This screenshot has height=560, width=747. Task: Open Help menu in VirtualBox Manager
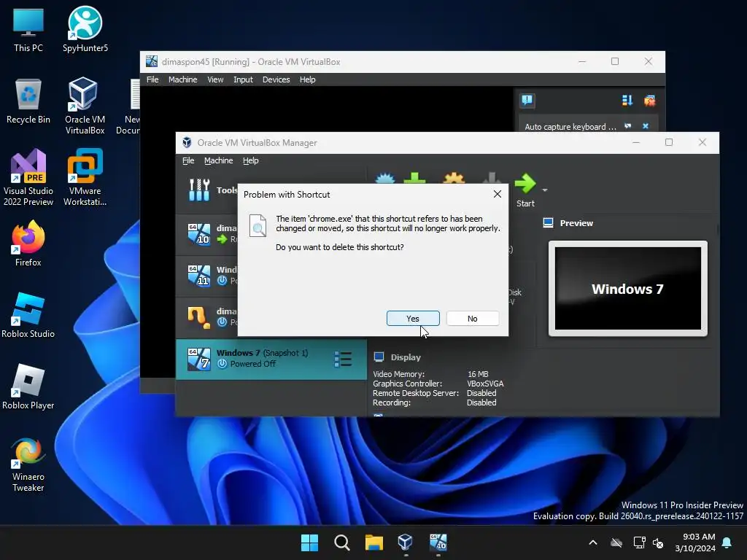coord(251,160)
